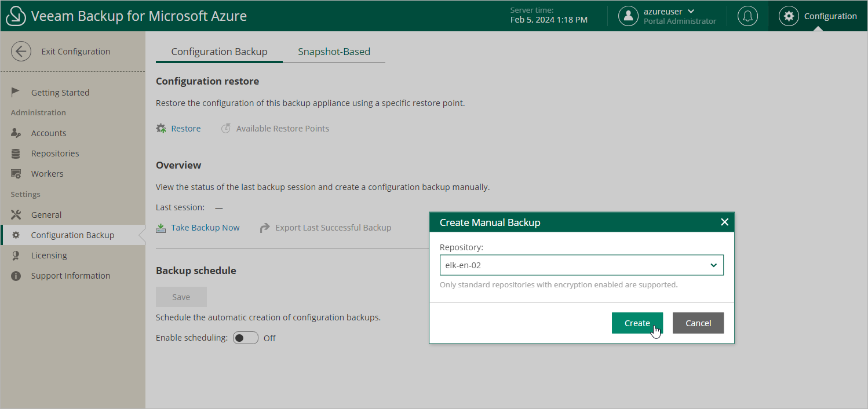Click the azureuser username text
Screen dimensions: 868x409
point(663,11)
